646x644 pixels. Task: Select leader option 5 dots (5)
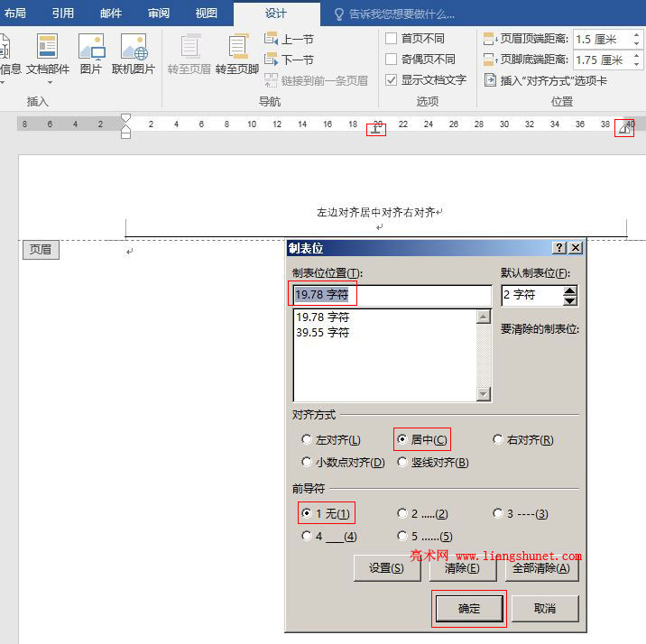pos(402,536)
